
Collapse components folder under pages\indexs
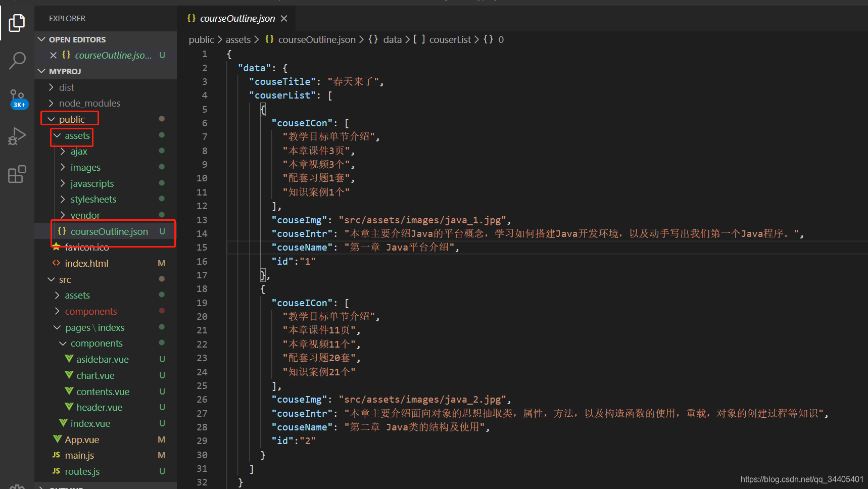point(63,343)
